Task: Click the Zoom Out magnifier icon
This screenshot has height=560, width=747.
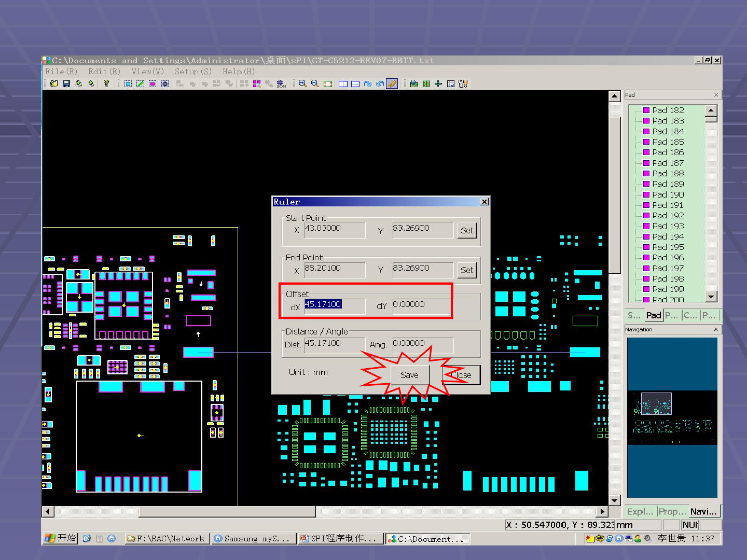Action: 315,83
